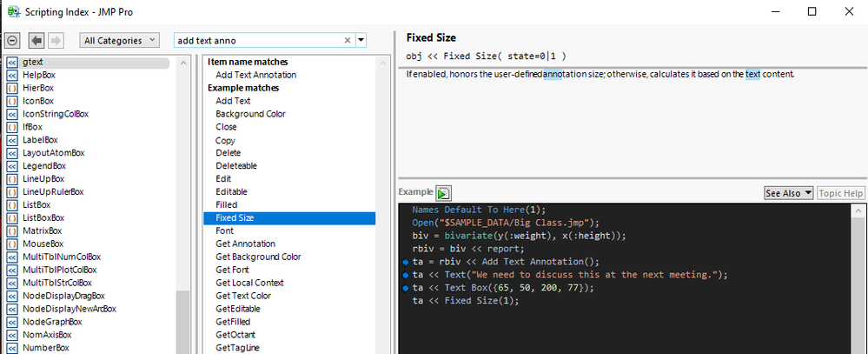
Task: Select NodeDisplayNewArcBox in object list
Action: [70, 309]
